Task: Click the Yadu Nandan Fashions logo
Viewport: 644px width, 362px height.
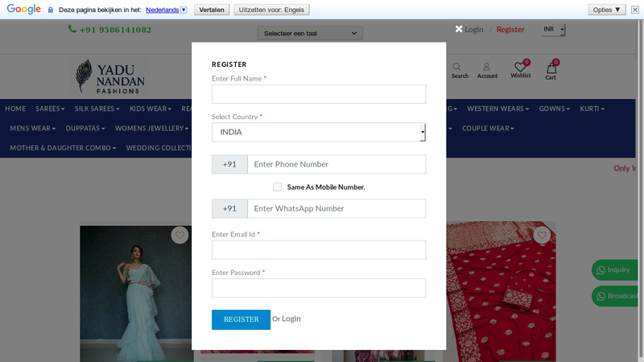Action: (110, 76)
